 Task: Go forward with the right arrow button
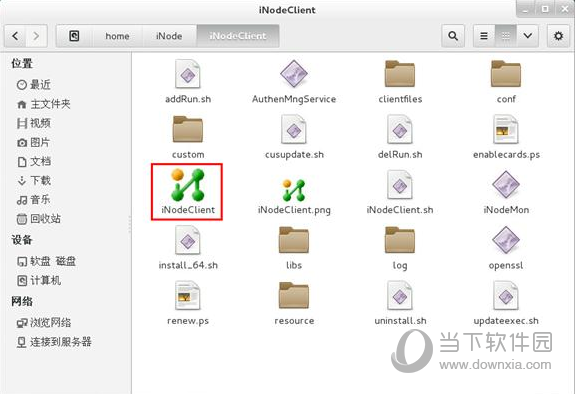36,36
